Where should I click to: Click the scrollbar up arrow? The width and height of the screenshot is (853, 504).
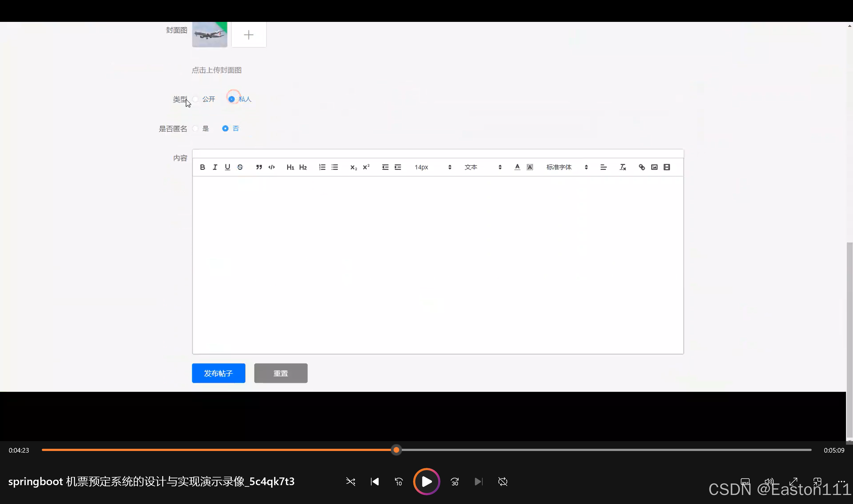pos(850,26)
